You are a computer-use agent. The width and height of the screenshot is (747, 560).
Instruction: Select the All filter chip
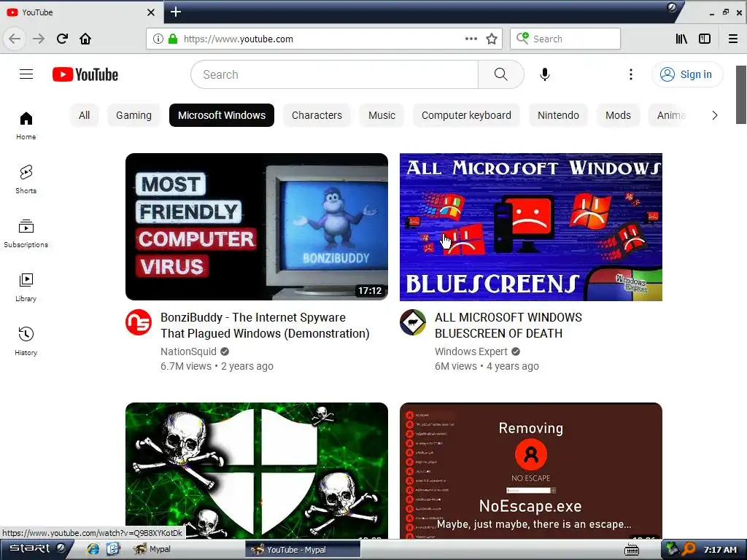point(85,115)
